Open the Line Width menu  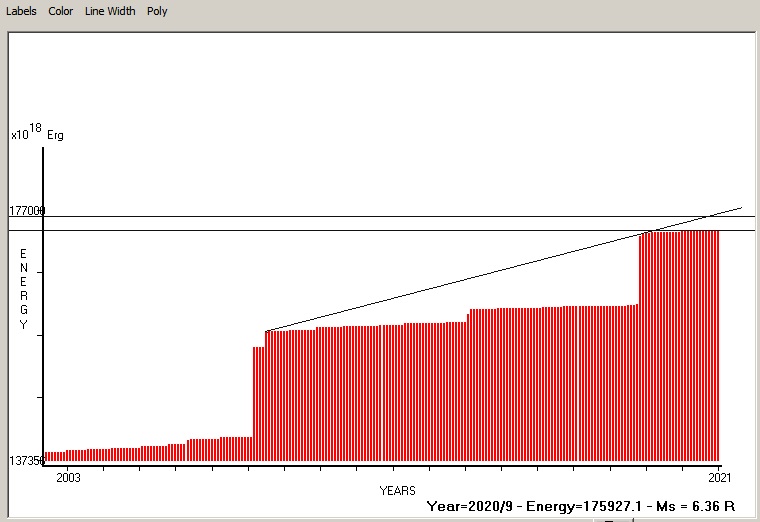click(x=110, y=11)
